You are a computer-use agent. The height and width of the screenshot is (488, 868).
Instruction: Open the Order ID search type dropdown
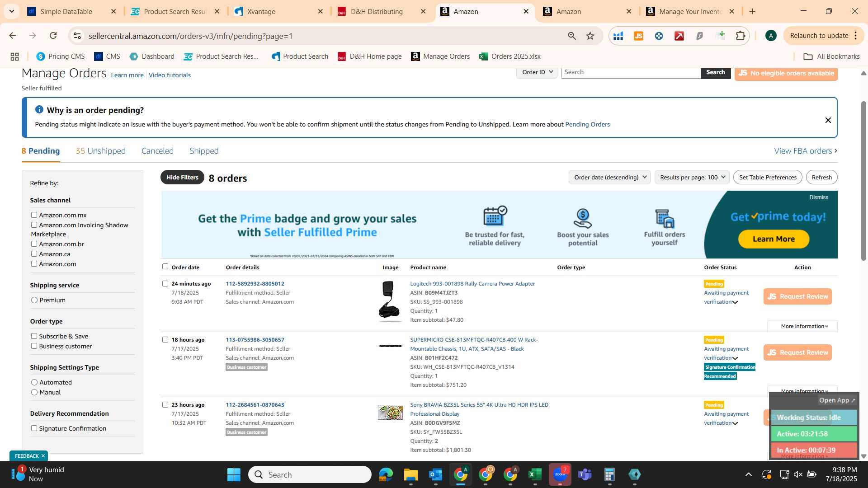(x=537, y=72)
